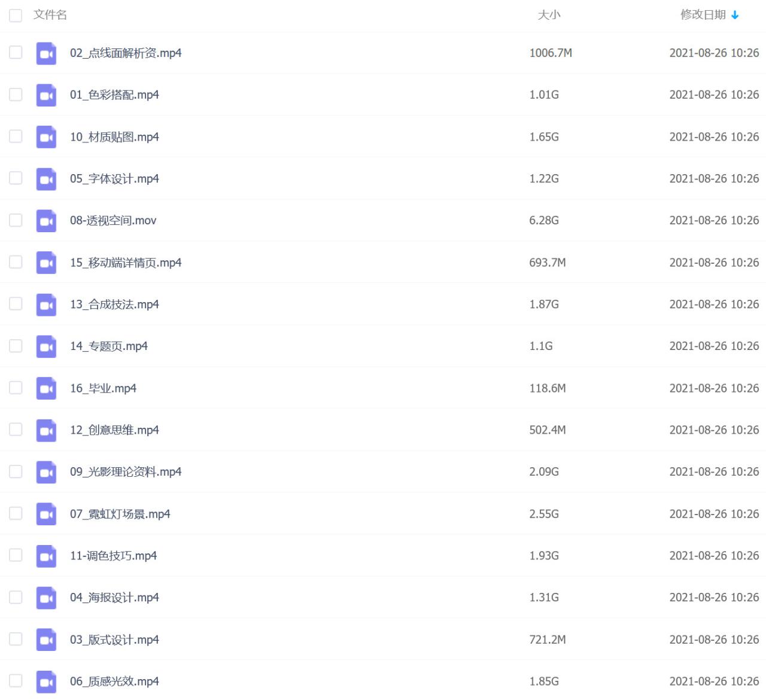Click video icon for 10_材质贴图.mp4
The width and height of the screenshot is (766, 700).
tap(46, 137)
